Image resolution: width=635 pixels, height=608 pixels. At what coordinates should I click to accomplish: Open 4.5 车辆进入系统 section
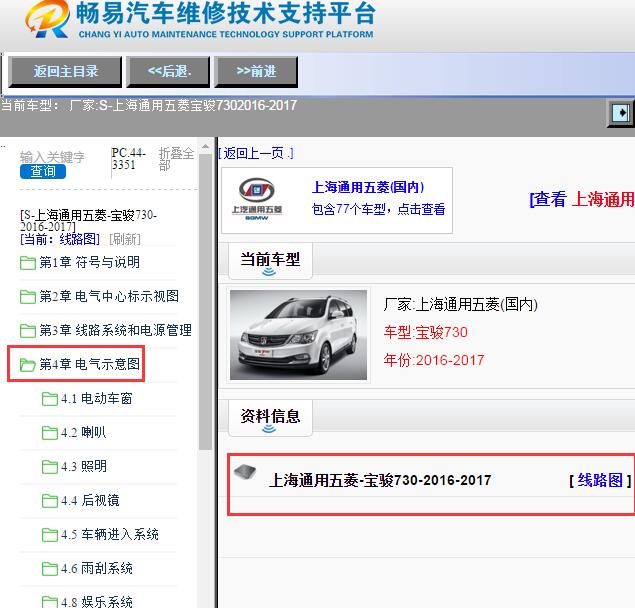click(110, 535)
